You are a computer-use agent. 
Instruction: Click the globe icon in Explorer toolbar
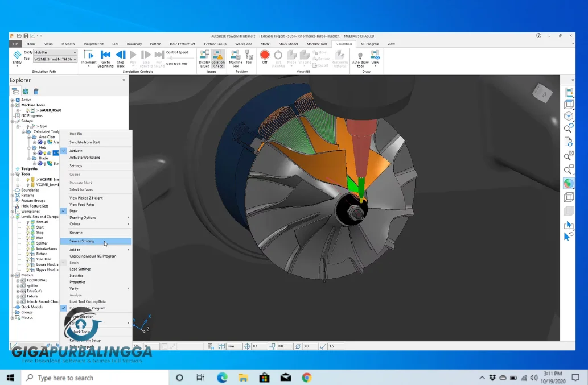tap(25, 92)
